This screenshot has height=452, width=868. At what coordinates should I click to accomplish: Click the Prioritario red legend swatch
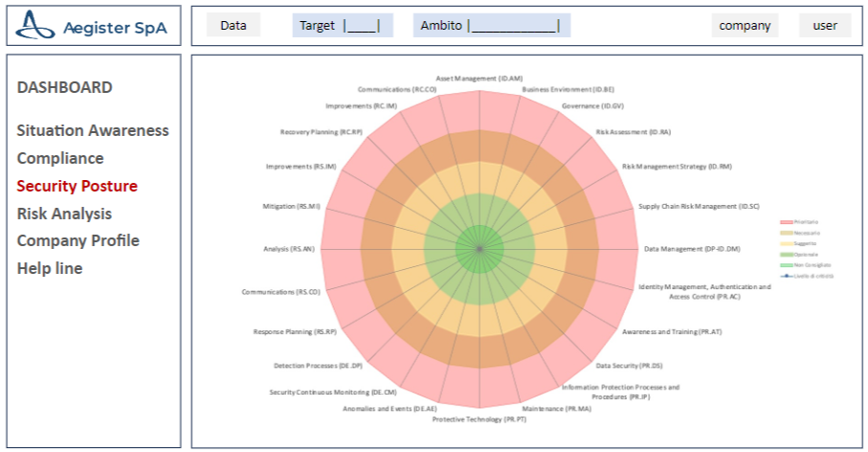(x=788, y=221)
